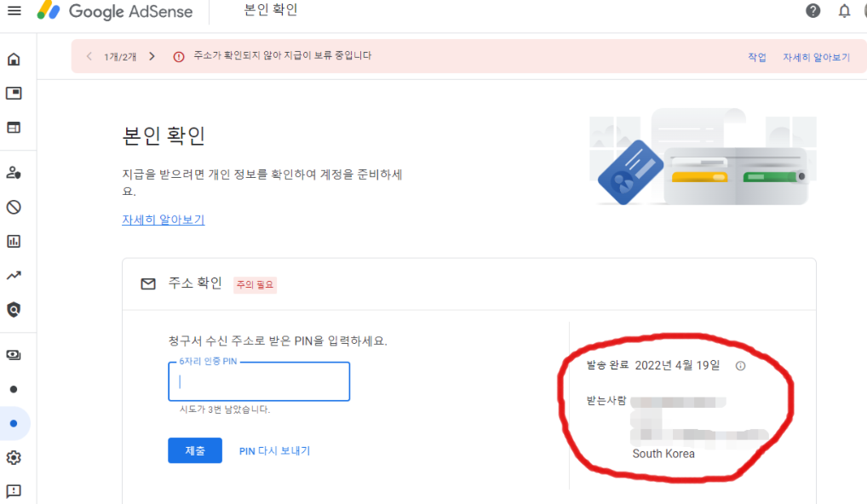Open the Help question mark icon

[x=813, y=11]
